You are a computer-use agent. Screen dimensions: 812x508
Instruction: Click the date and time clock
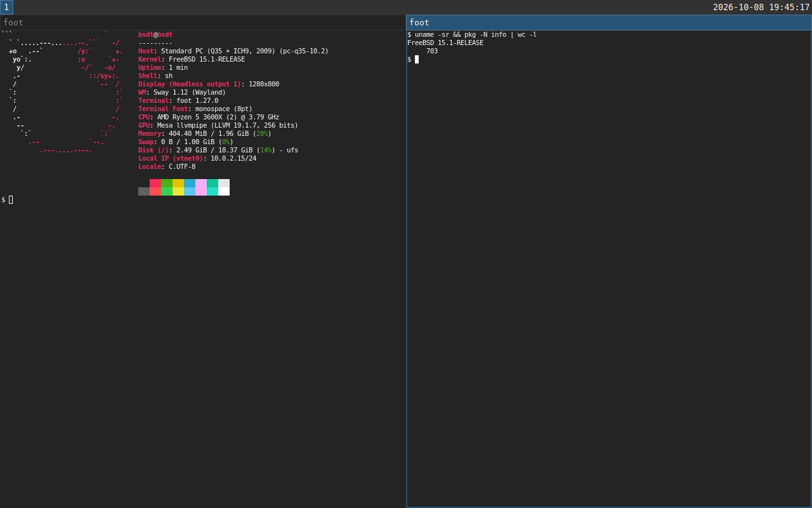coord(761,7)
